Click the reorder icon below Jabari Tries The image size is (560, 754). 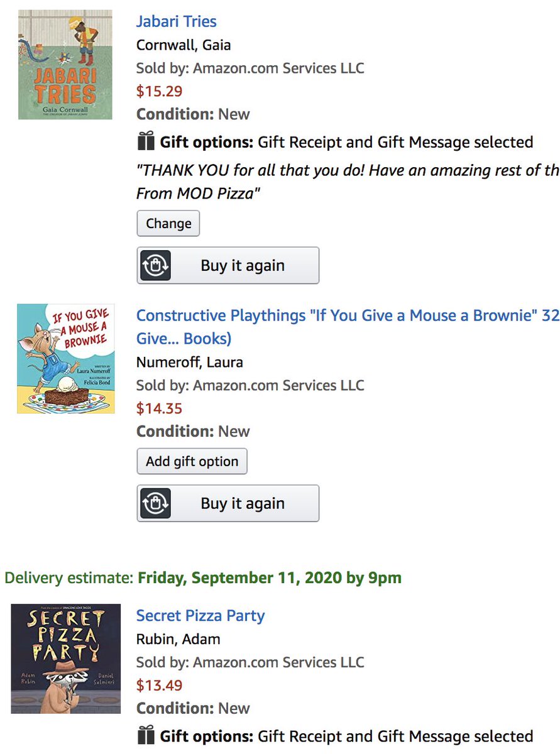click(x=155, y=265)
